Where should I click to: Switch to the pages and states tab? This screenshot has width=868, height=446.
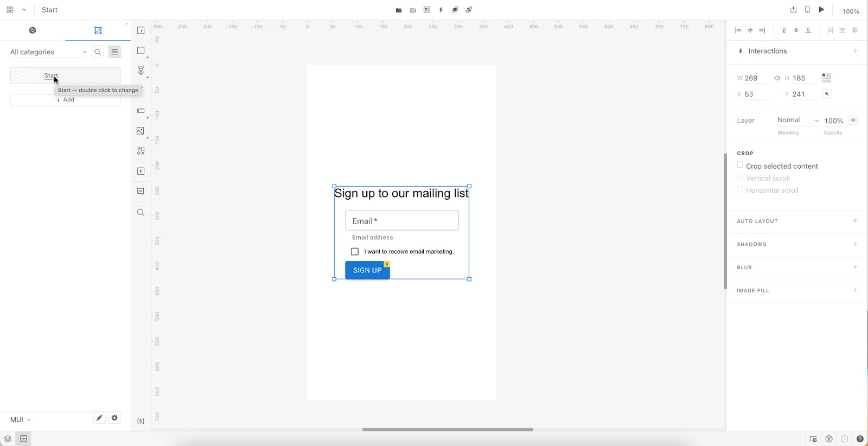[x=98, y=30]
